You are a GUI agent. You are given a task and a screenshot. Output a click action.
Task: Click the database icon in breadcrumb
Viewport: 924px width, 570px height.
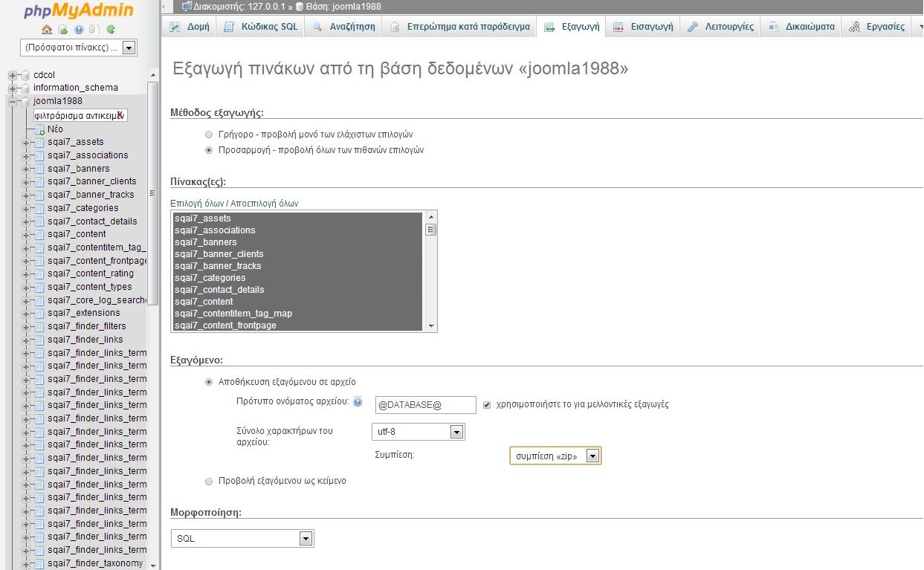tap(300, 6)
